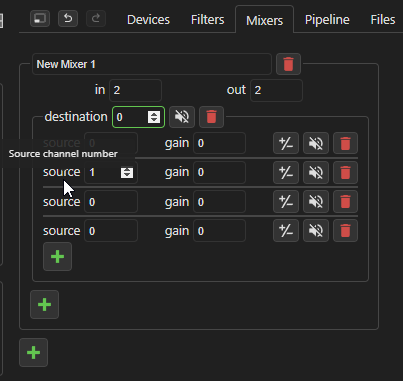Open the Pipeline tab
The width and height of the screenshot is (403, 381).
point(327,20)
